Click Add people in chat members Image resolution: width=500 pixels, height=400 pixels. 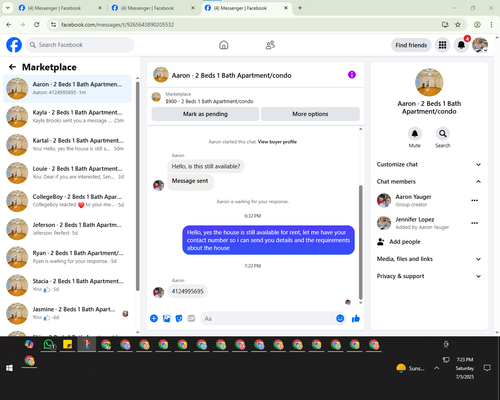[x=399, y=242]
